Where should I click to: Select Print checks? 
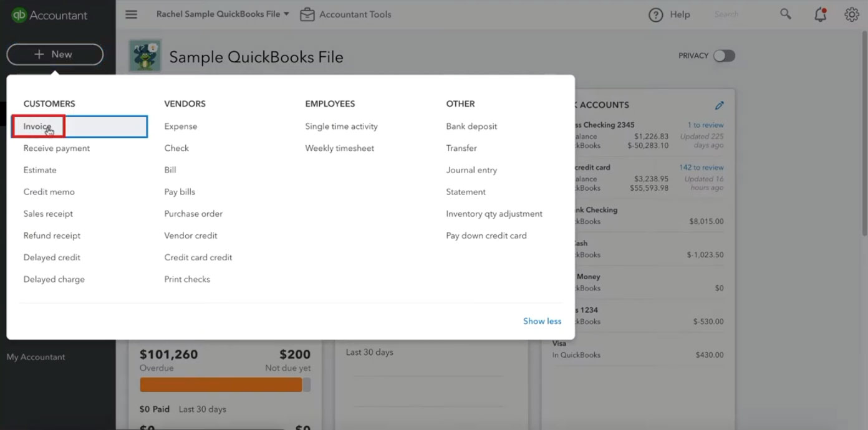click(x=187, y=279)
